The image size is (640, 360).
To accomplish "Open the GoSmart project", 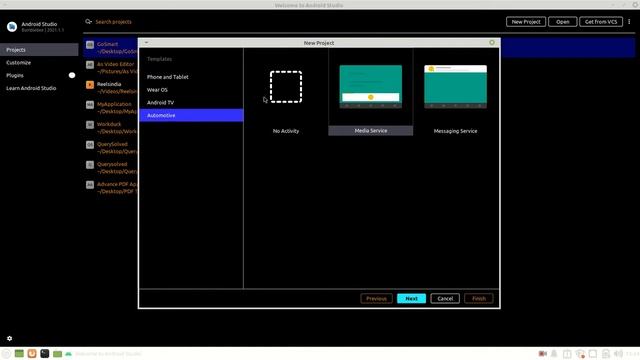I will (x=111, y=48).
